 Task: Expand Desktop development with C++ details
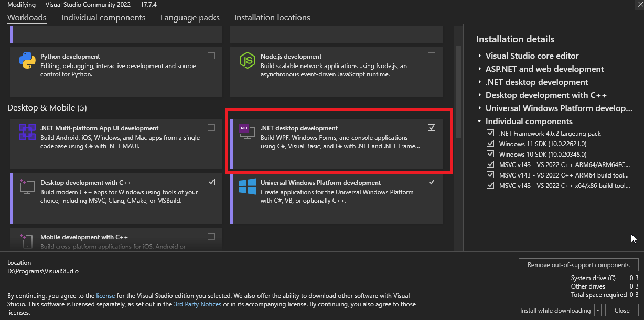tap(479, 95)
